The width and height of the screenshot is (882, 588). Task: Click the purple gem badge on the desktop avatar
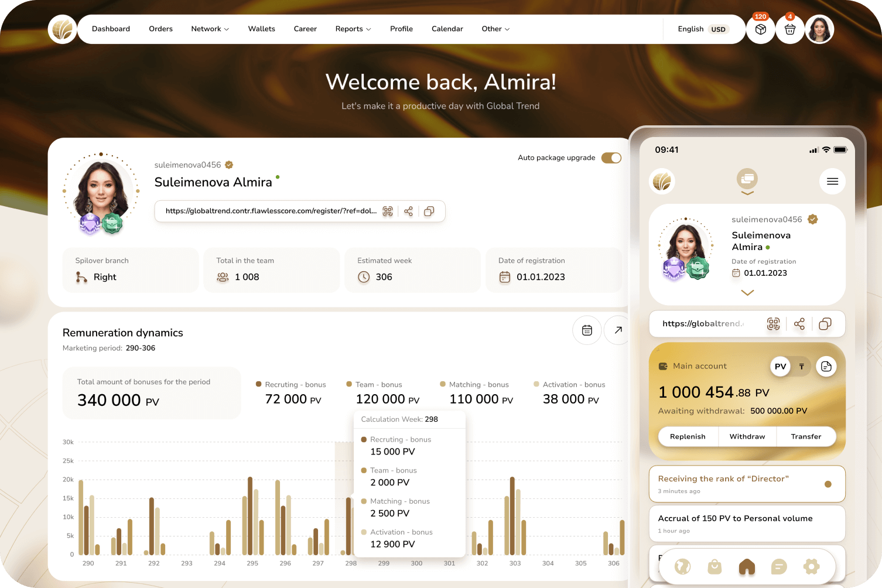(90, 223)
